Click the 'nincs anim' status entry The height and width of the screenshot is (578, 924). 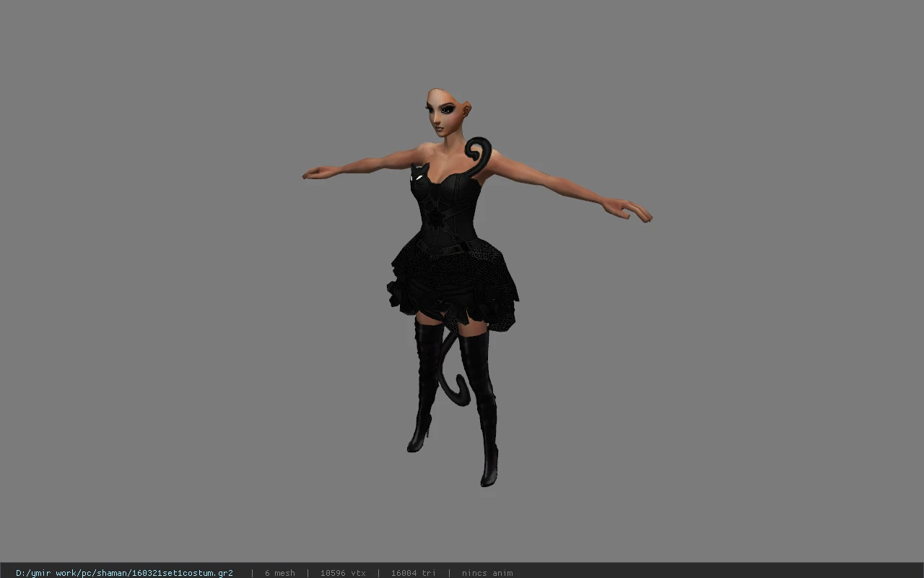(487, 573)
